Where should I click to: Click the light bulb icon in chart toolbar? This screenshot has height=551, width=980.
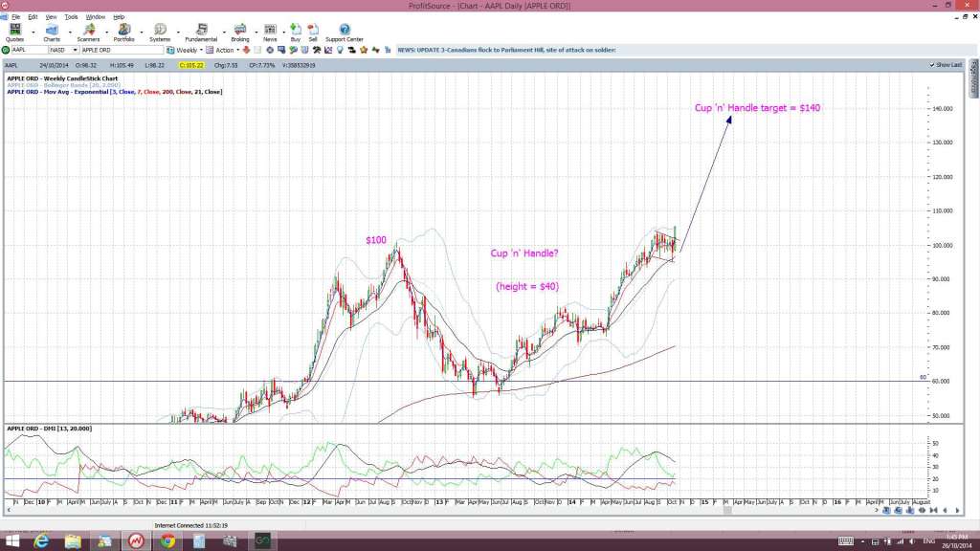pyautogui.click(x=340, y=50)
